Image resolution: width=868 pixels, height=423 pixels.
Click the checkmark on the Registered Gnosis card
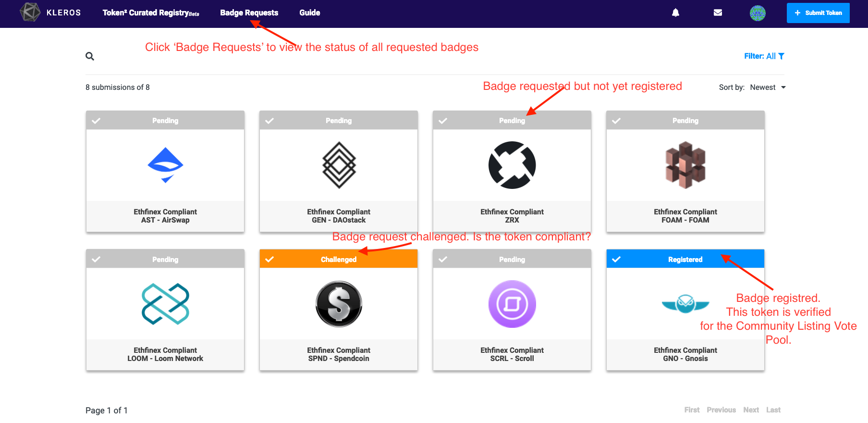point(616,259)
